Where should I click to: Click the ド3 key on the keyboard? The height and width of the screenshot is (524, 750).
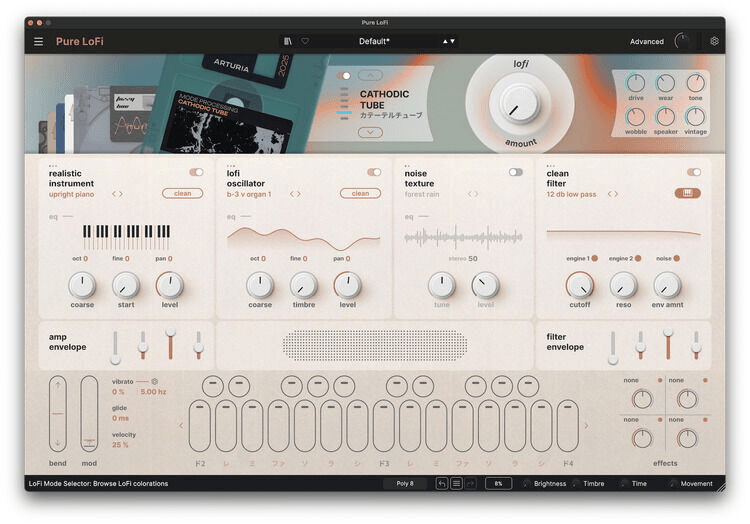tap(384, 426)
